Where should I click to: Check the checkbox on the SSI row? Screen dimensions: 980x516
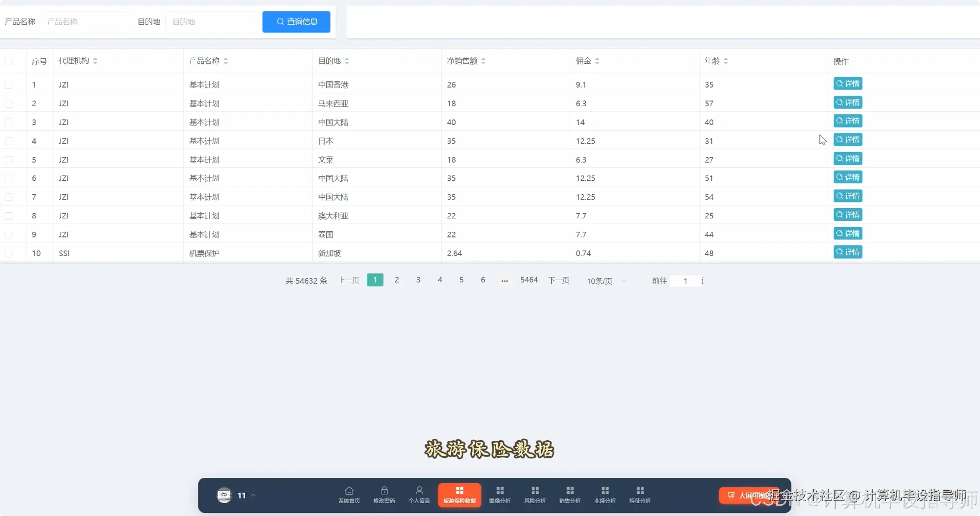pyautogui.click(x=9, y=253)
